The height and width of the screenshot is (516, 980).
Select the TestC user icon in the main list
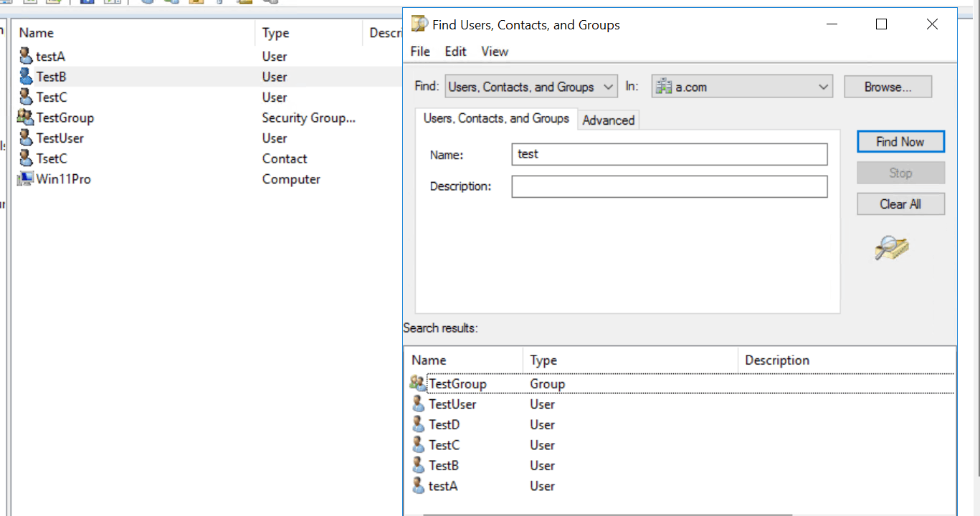[x=26, y=97]
